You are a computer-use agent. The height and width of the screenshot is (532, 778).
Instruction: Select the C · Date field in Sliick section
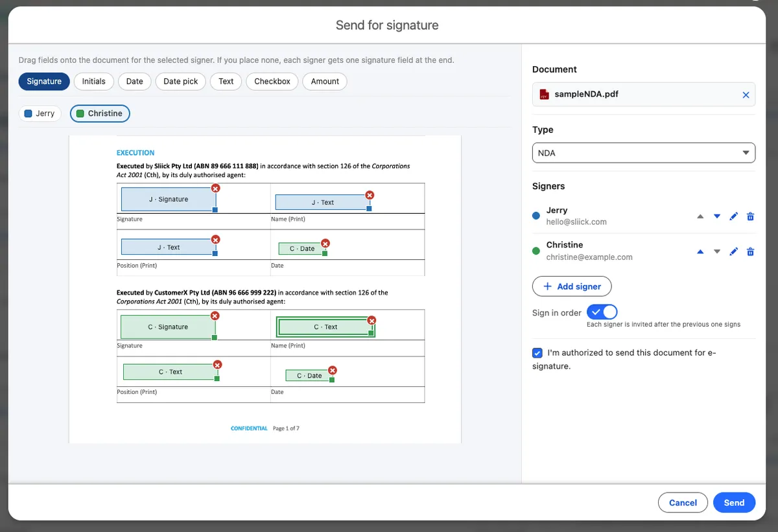tap(302, 248)
